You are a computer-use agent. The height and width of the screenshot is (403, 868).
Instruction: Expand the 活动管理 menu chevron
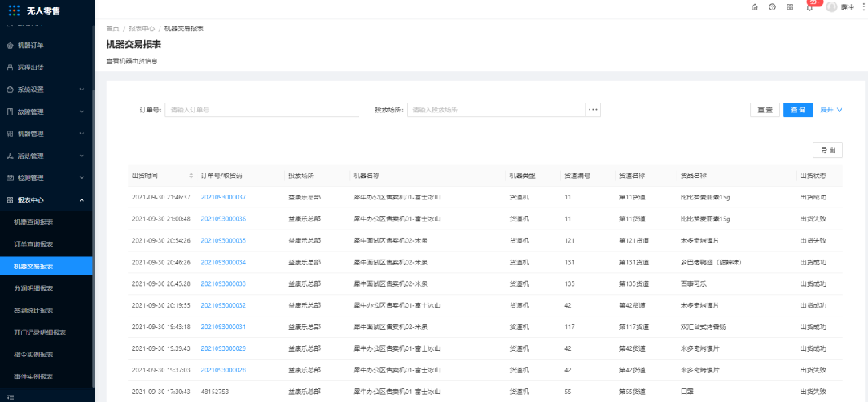[x=82, y=156]
